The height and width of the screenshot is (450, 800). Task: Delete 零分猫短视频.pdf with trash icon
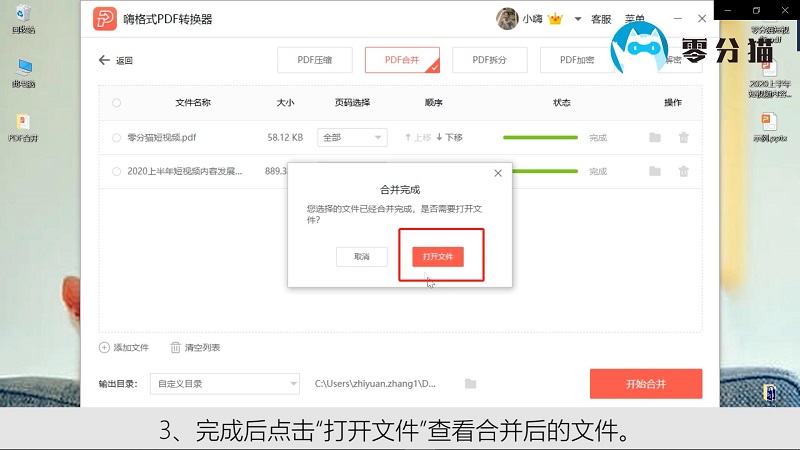(x=684, y=137)
